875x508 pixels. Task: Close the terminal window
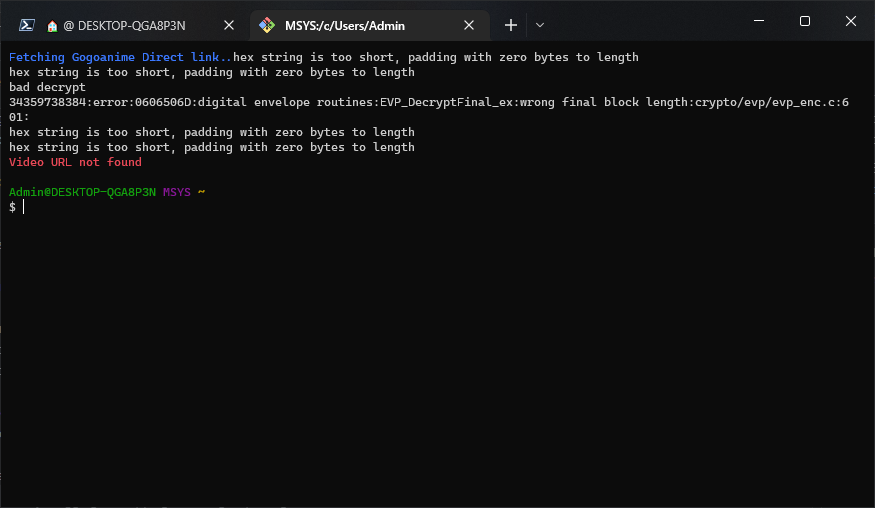click(x=850, y=21)
